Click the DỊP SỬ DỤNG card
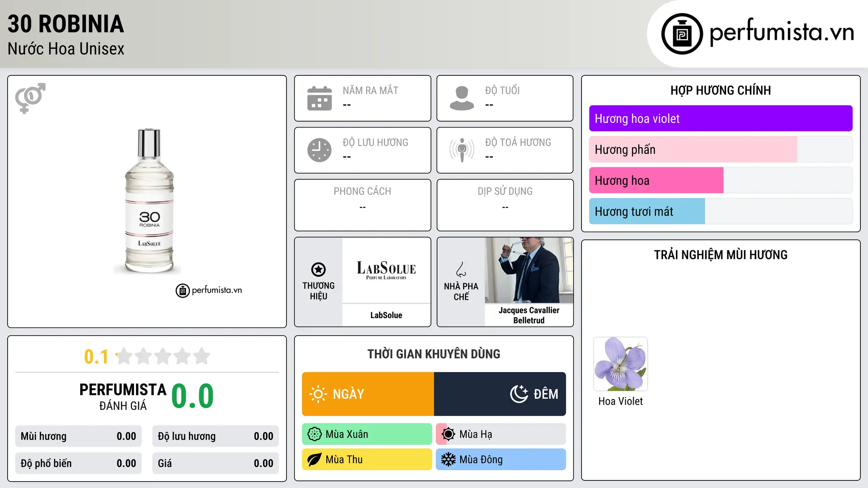Image resolution: width=868 pixels, height=488 pixels. (505, 205)
